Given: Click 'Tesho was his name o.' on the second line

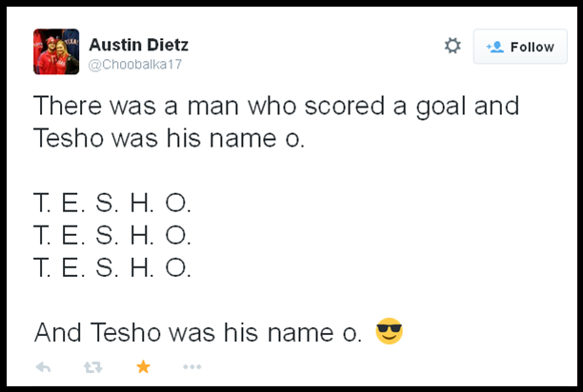Looking at the screenshot, I should point(170,138).
